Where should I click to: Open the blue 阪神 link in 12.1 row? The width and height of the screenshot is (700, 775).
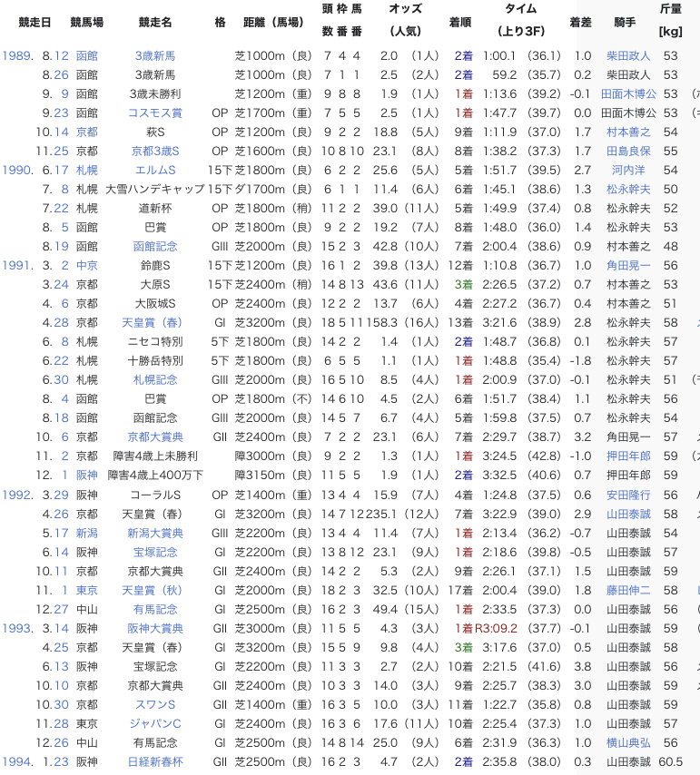(x=87, y=475)
